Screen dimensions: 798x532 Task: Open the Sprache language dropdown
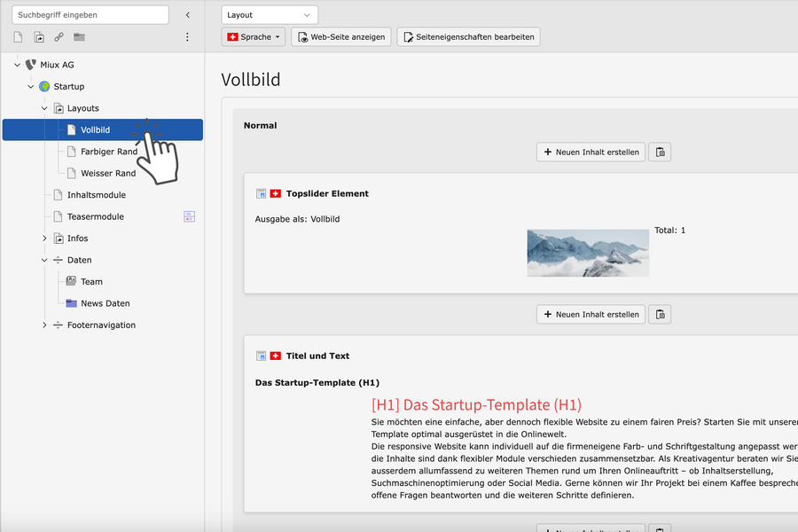click(254, 36)
